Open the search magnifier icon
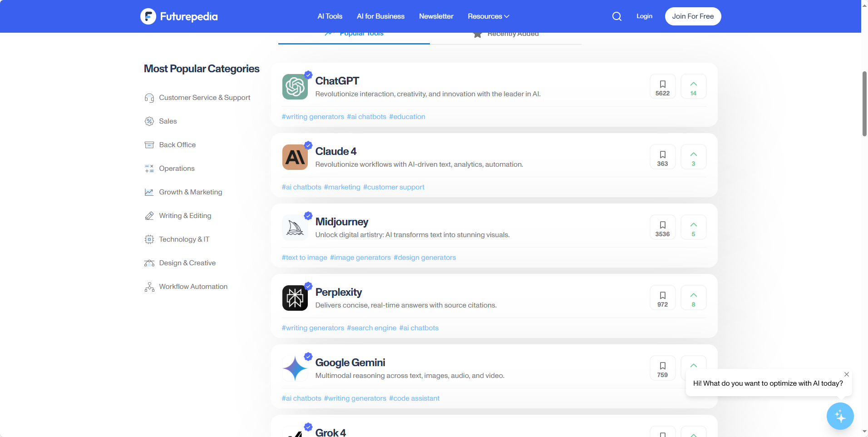Screen dimensions: 868x437 (616, 16)
